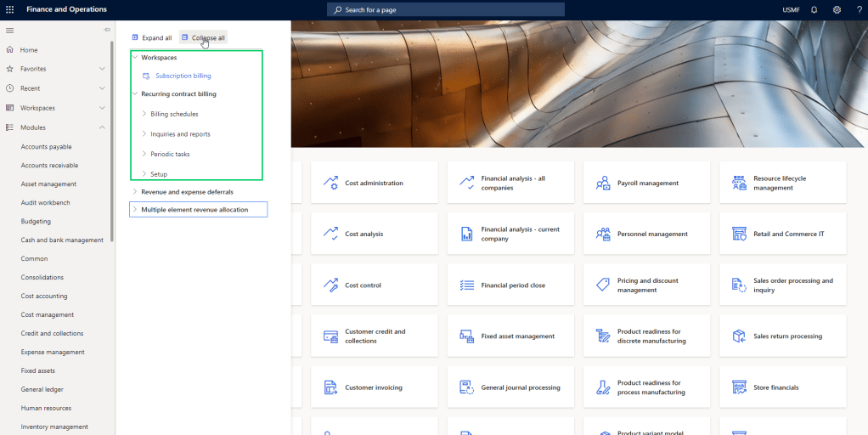The width and height of the screenshot is (868, 435).
Task: Expand Revenue and expense deferrals section
Action: [x=135, y=192]
